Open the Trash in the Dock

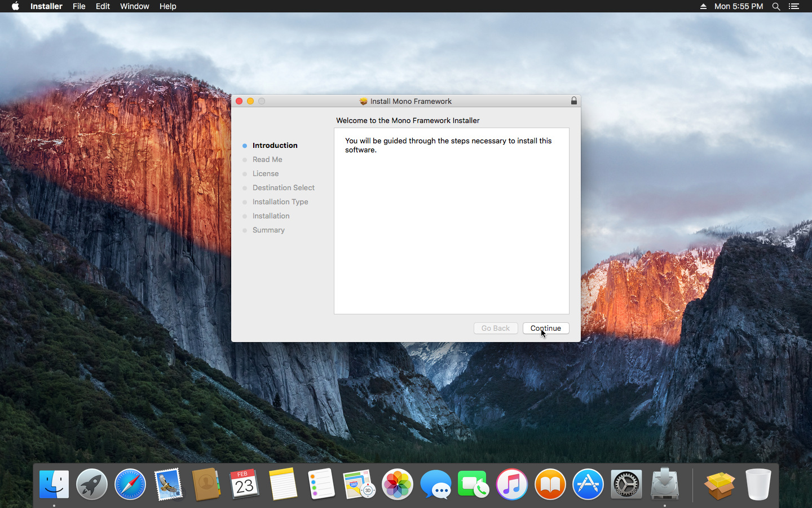click(x=758, y=485)
